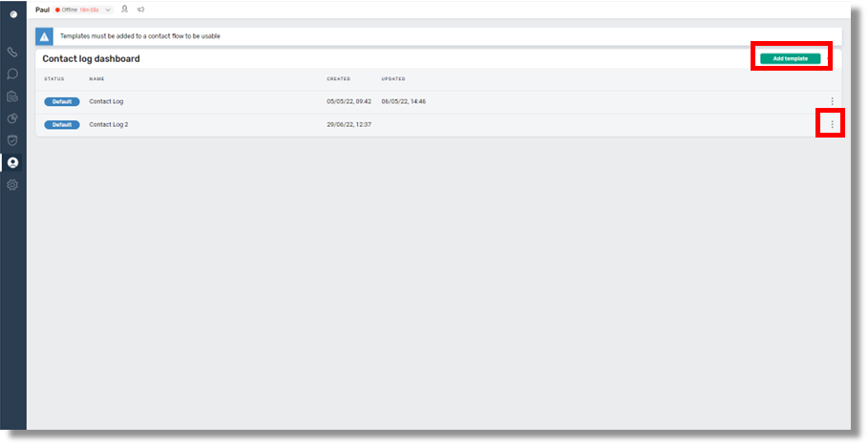
Task: Click the megaphone announcements icon
Action: coord(140,10)
